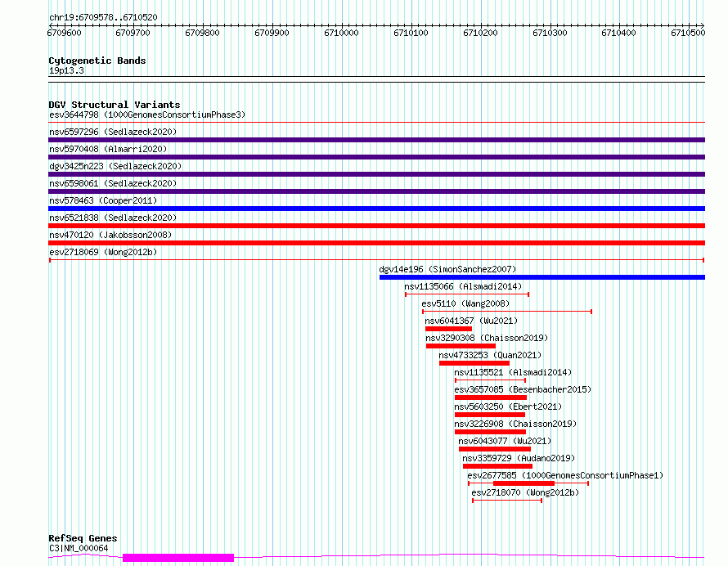The width and height of the screenshot is (728, 566).
Task: Click the esv2718069 (Wong2012b) variant label
Action: click(103, 252)
